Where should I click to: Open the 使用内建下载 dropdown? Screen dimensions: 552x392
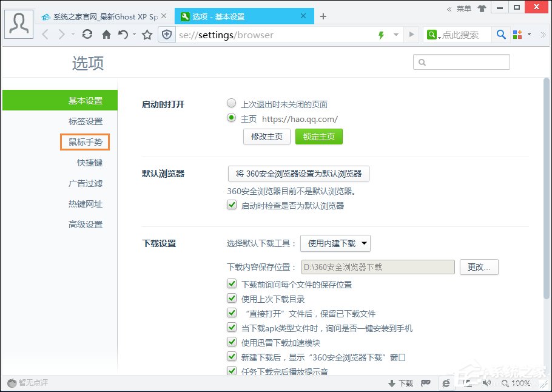click(335, 243)
